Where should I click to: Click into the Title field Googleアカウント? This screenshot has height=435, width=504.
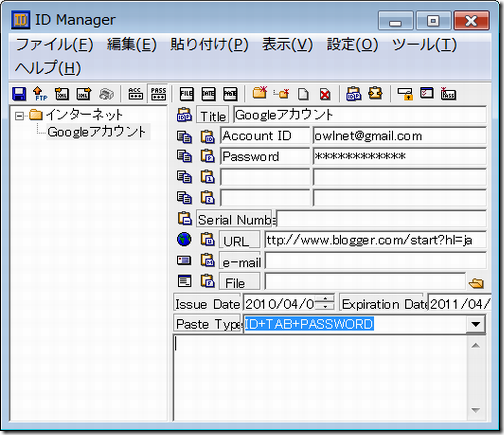(x=360, y=115)
